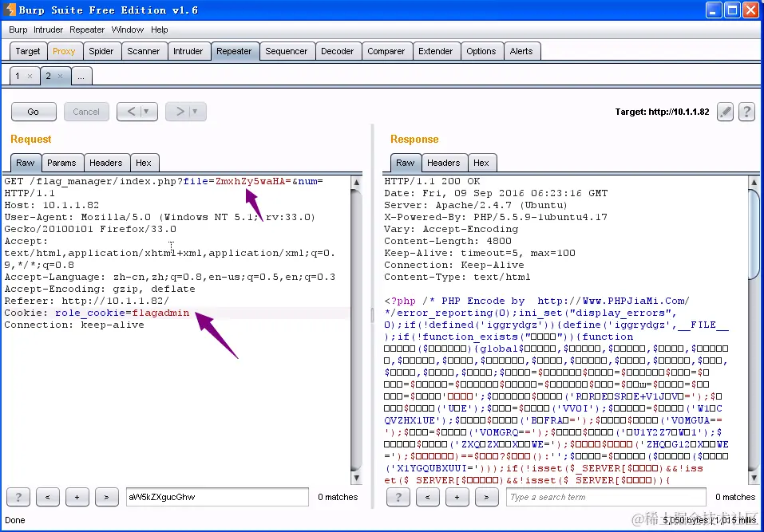Select the Repeater tool tab
Image resolution: width=764 pixels, height=532 pixels.
(234, 51)
